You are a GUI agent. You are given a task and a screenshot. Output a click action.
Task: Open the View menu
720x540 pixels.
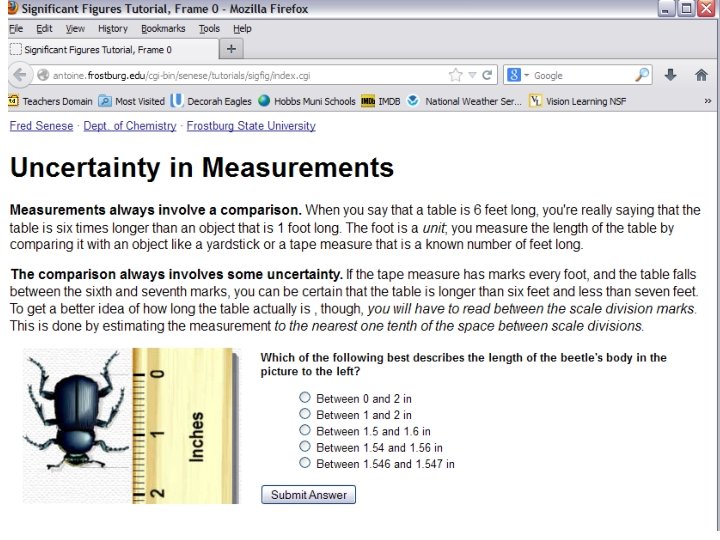[x=75, y=28]
